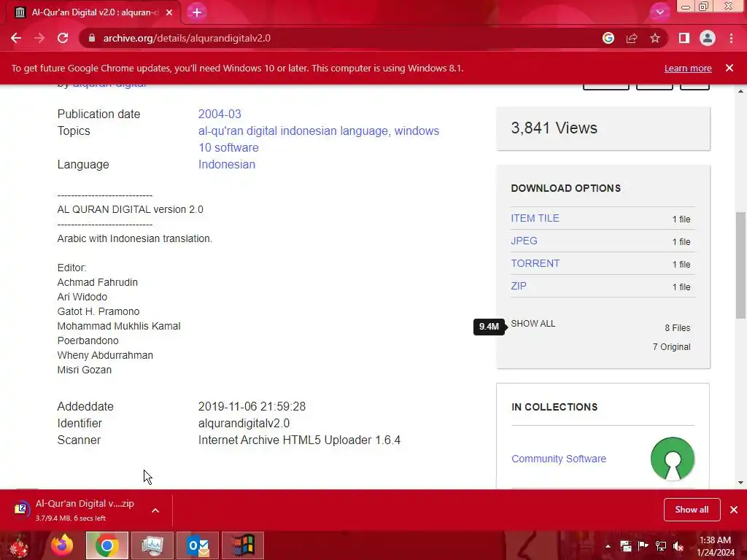Click the Start button ornament icon
This screenshot has width=747, height=560.
pos(19,545)
